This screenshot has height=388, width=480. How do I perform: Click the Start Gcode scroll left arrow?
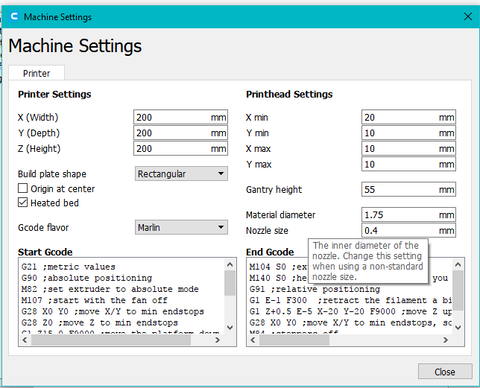pos(25,340)
